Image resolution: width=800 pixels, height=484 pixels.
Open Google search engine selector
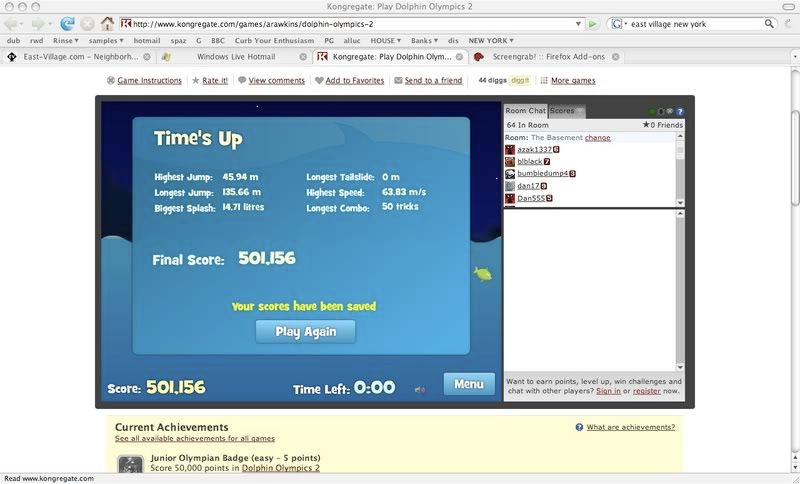[618, 23]
